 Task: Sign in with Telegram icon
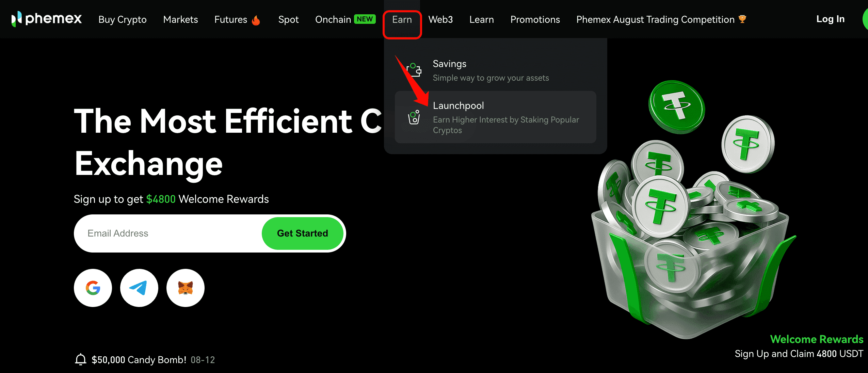[139, 288]
